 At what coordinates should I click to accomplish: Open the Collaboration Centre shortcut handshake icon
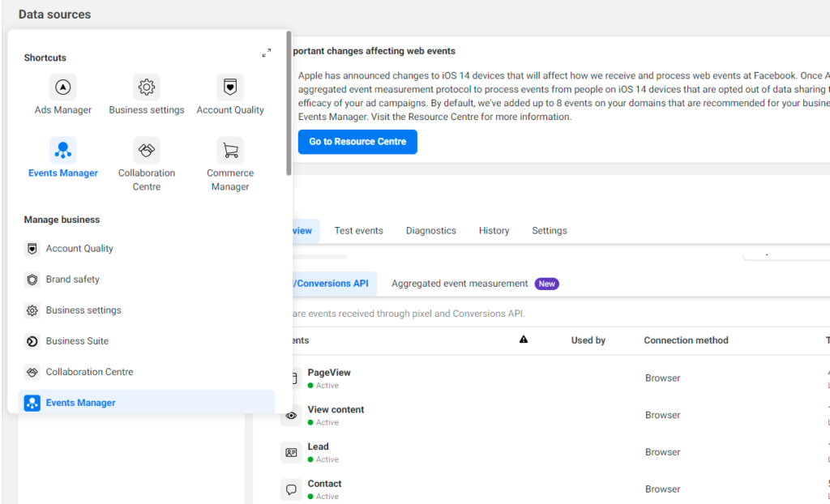[147, 151]
